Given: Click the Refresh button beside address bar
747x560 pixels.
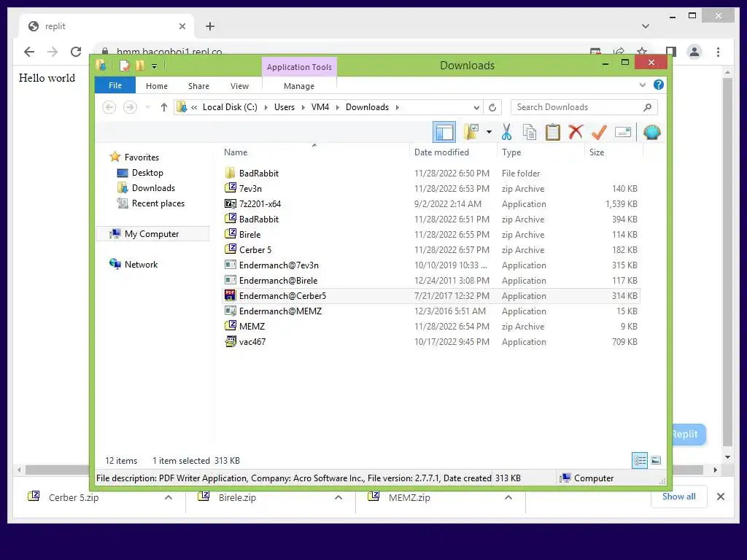Looking at the screenshot, I should coord(492,108).
